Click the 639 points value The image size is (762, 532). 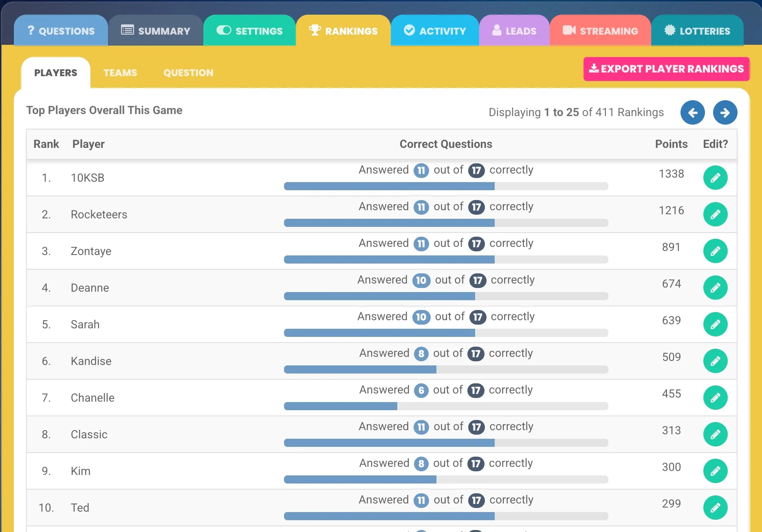point(671,320)
